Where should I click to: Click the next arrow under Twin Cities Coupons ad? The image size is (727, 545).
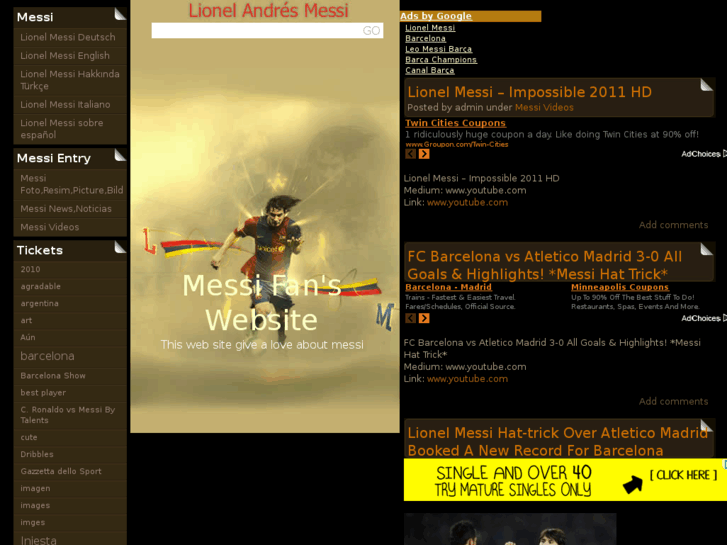[424, 154]
